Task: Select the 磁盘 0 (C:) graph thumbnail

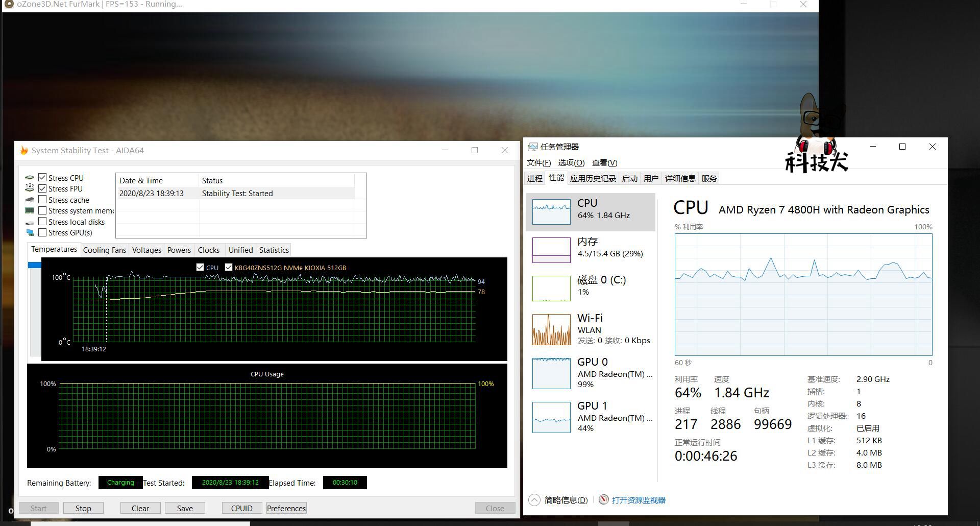Action: (551, 288)
